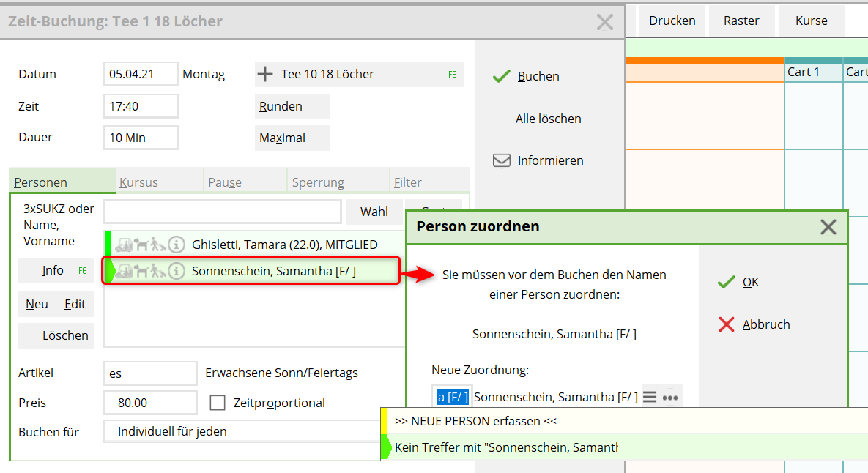868x473 pixels.
Task: Click the name search input field
Action: click(223, 212)
